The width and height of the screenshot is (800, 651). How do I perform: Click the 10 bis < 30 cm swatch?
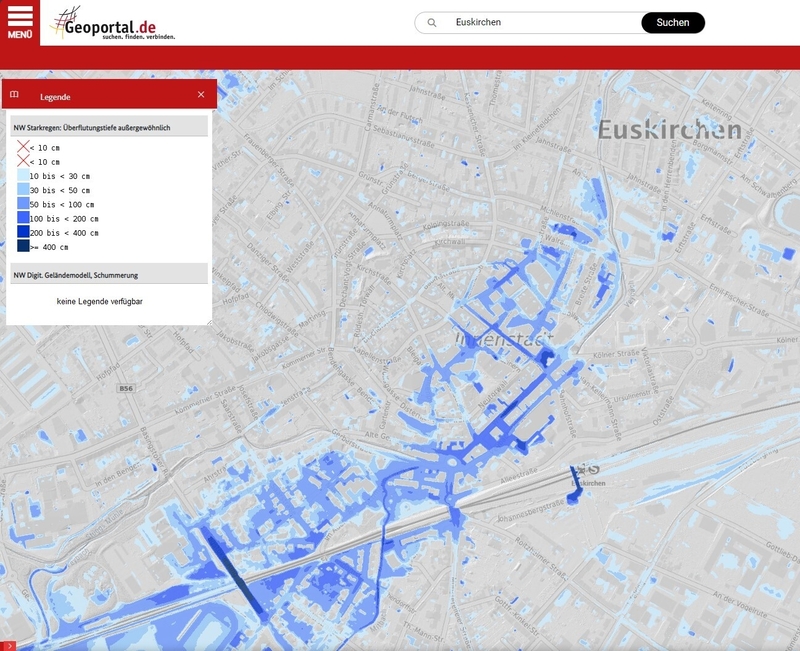pyautogui.click(x=23, y=176)
